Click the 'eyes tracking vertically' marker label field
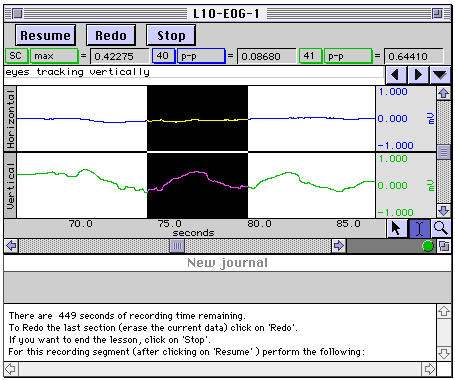This screenshot has width=455, height=380. coord(194,72)
